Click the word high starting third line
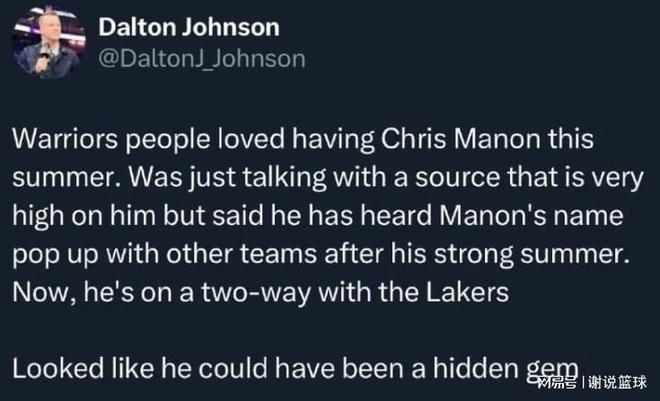This screenshot has width=660, height=401. (x=38, y=216)
